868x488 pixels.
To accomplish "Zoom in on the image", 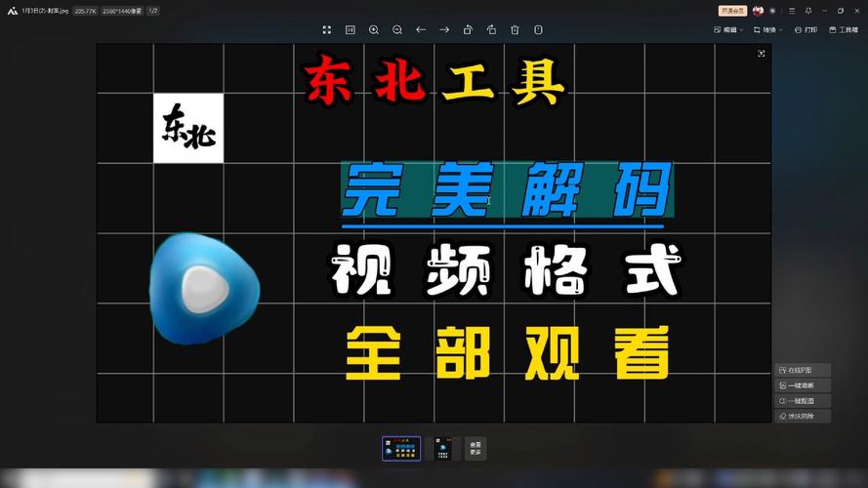I will click(374, 30).
